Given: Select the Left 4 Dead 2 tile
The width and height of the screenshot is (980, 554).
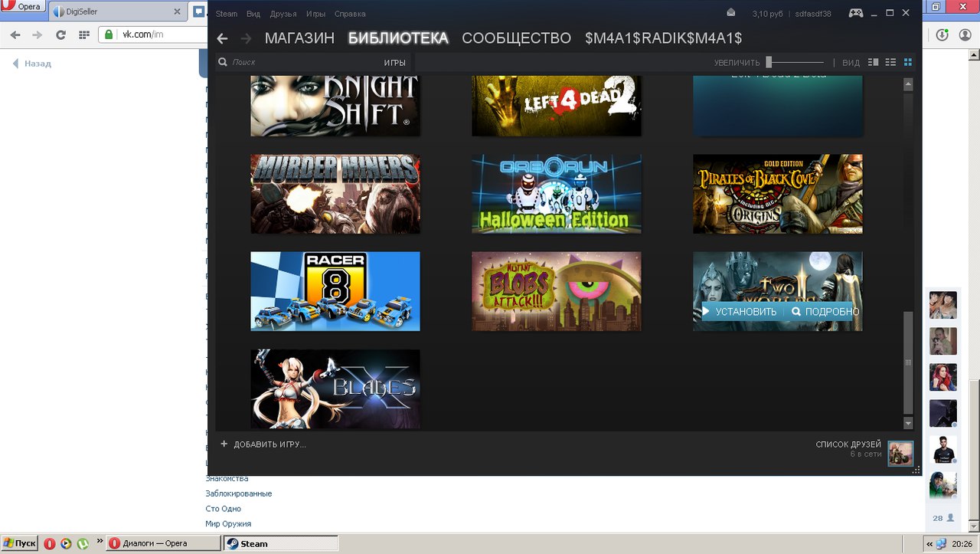Looking at the screenshot, I should coord(557,106).
